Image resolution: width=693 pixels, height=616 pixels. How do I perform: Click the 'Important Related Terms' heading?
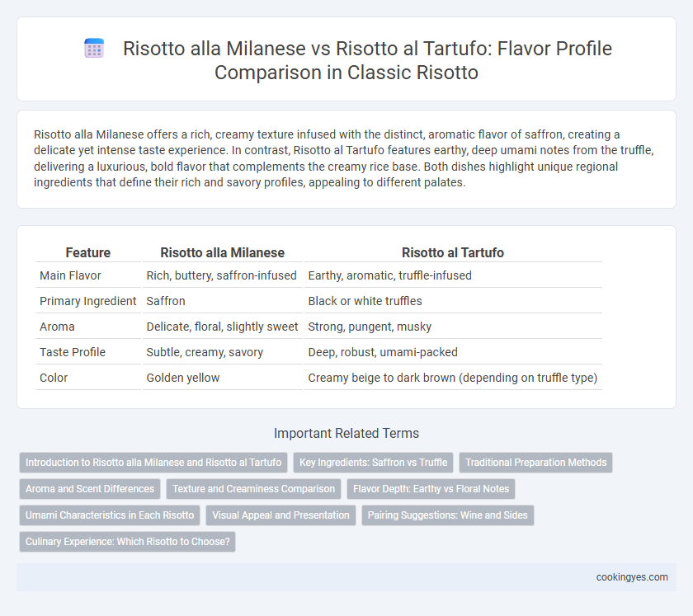coord(346,434)
